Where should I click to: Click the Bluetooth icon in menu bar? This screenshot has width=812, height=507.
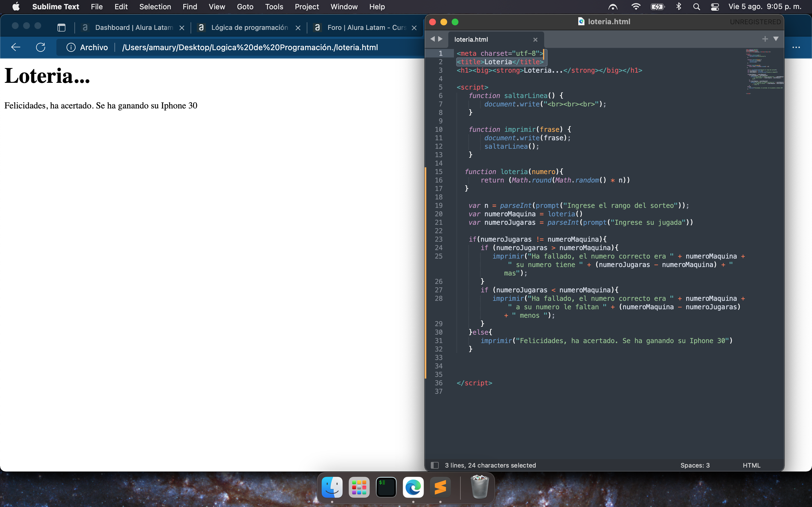click(x=678, y=6)
